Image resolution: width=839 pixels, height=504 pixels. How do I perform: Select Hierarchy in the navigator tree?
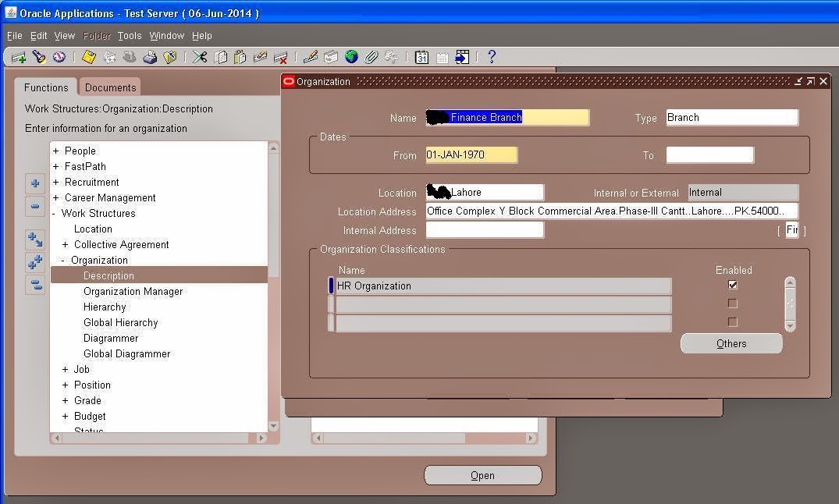click(x=105, y=307)
